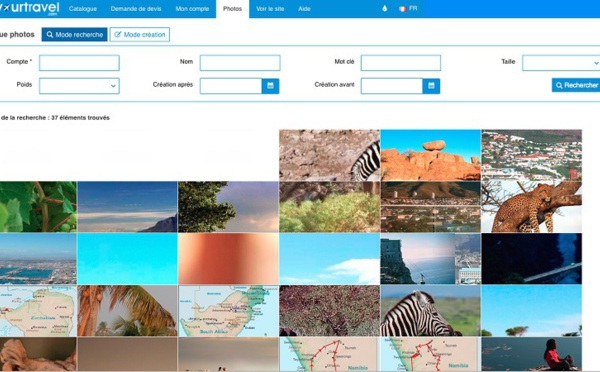This screenshot has height=372, width=600.
Task: Click the Rechercher button
Action: [576, 85]
